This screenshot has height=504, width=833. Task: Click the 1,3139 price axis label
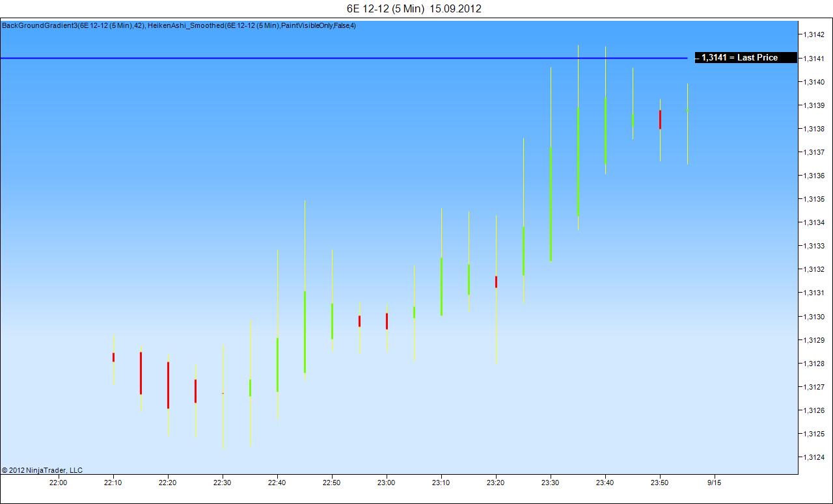click(813, 105)
